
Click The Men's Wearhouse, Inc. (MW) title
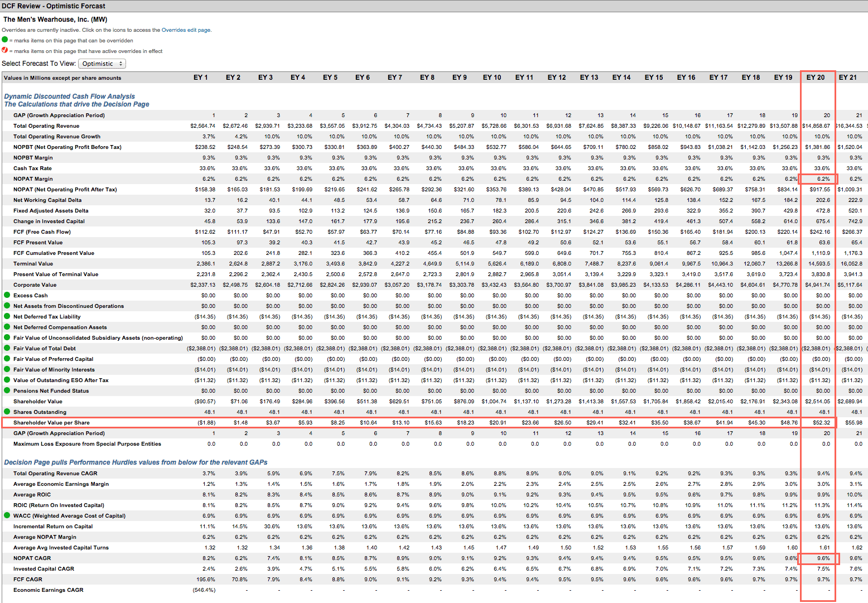pos(55,20)
